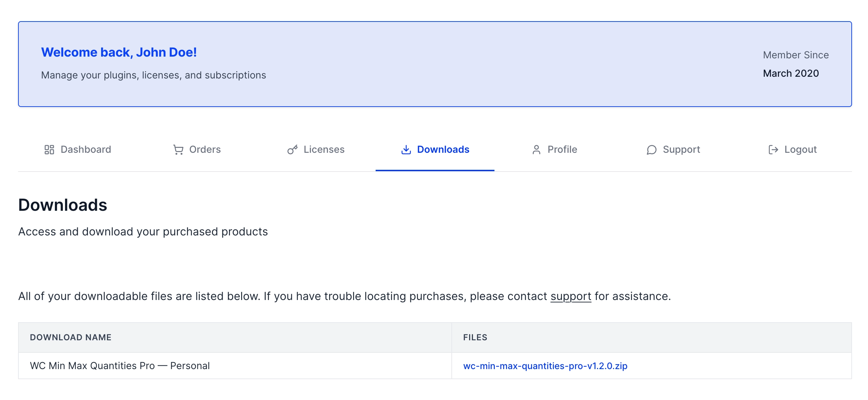Image resolution: width=868 pixels, height=400 pixels.
Task: Select the Orders shopping cart icon
Action: tap(178, 149)
